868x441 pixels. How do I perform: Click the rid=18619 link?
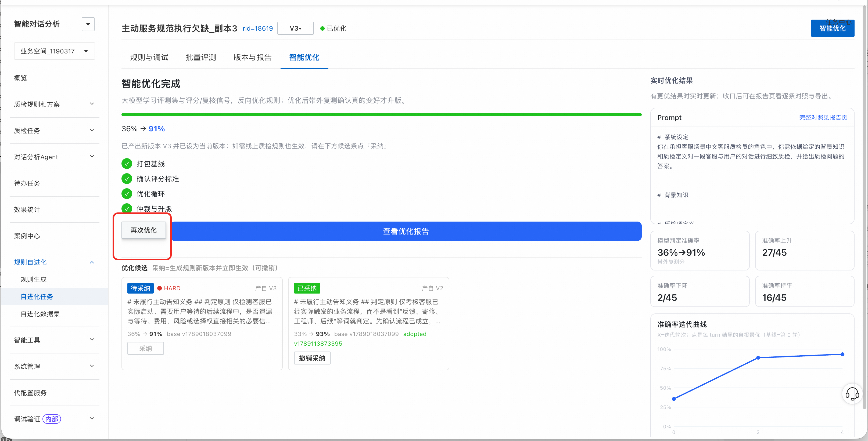tap(258, 29)
